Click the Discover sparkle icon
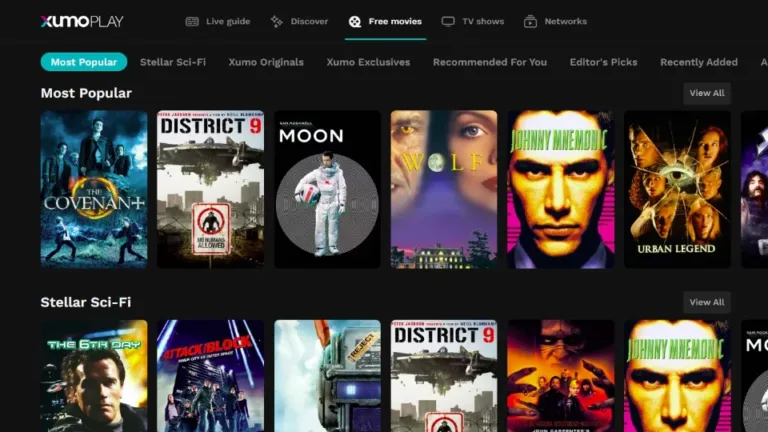Image resolution: width=768 pixels, height=432 pixels. (x=276, y=21)
